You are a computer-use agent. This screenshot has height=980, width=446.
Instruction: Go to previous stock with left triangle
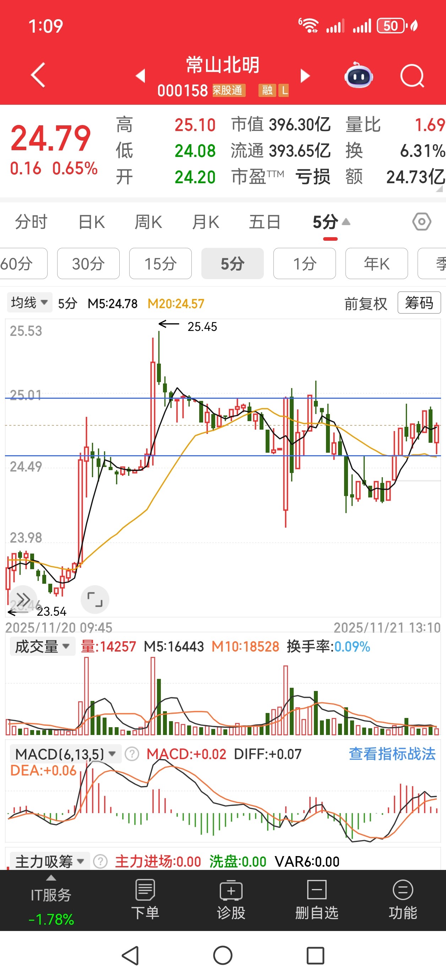pyautogui.click(x=140, y=76)
